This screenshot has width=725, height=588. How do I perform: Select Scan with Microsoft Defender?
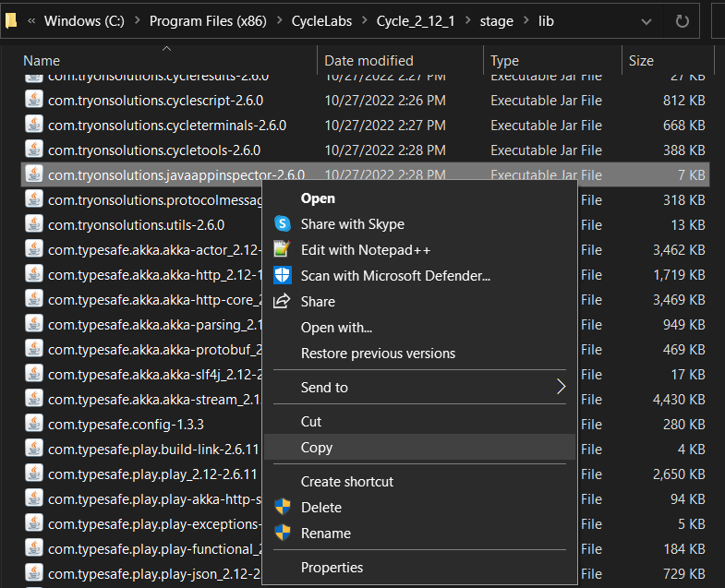[419, 276]
